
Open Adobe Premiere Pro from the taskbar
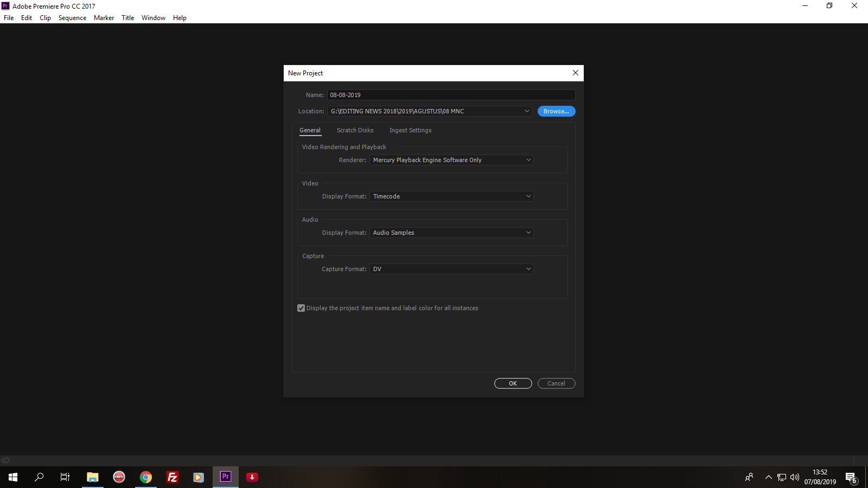[226, 477]
